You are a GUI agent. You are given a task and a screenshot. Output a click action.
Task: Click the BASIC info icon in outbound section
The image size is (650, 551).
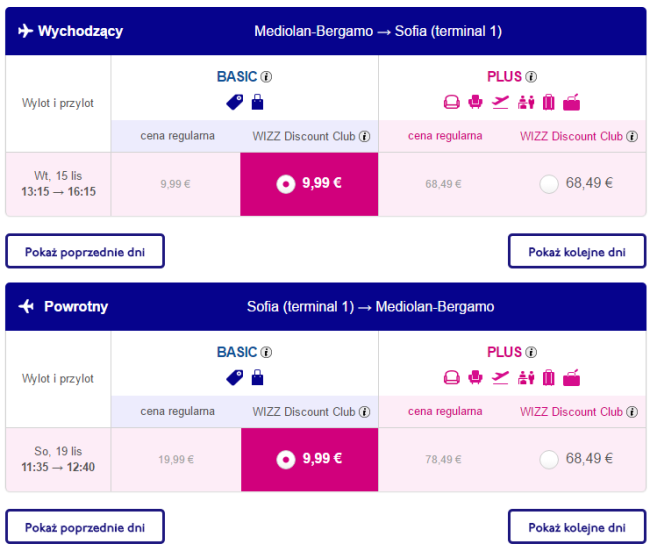pos(267,77)
